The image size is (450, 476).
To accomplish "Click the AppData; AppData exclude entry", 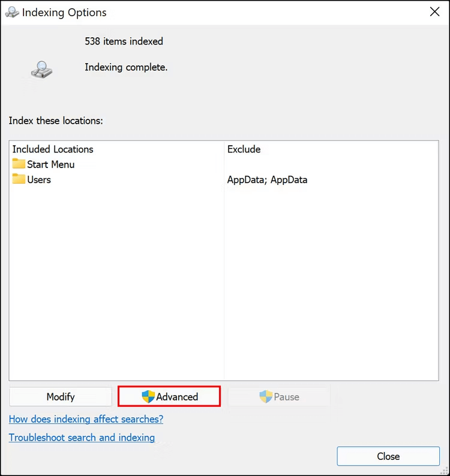I will click(x=268, y=179).
